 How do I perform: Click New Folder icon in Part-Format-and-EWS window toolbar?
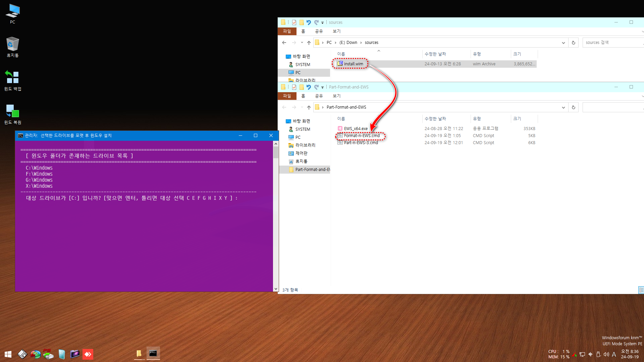302,87
